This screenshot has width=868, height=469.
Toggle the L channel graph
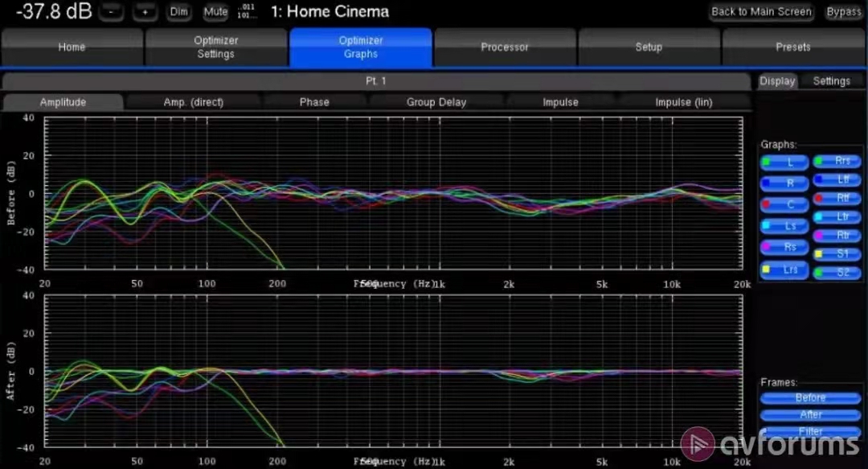pyautogui.click(x=784, y=163)
